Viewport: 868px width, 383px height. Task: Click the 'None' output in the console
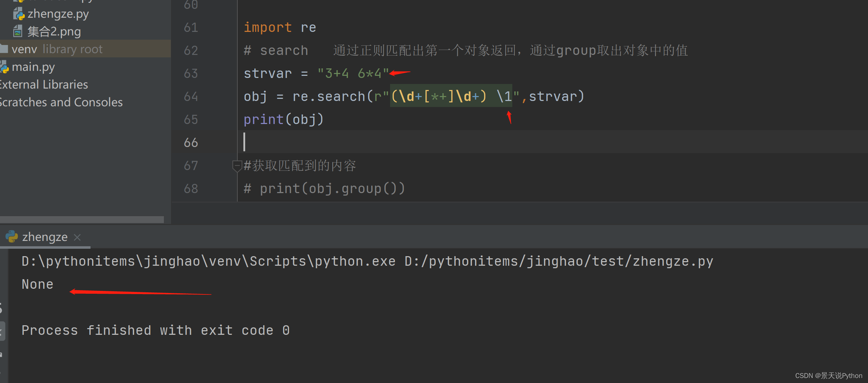pyautogui.click(x=38, y=284)
